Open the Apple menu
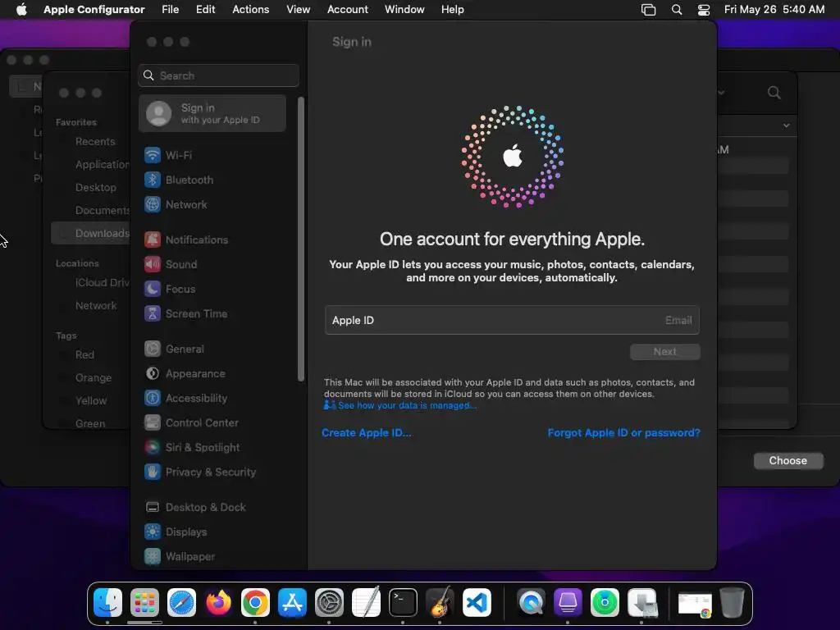 pos(21,10)
